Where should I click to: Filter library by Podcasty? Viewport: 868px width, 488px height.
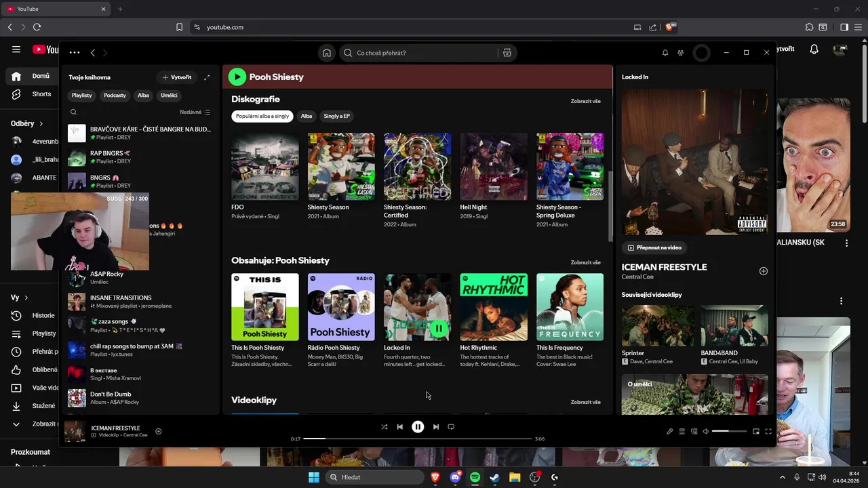tap(115, 96)
